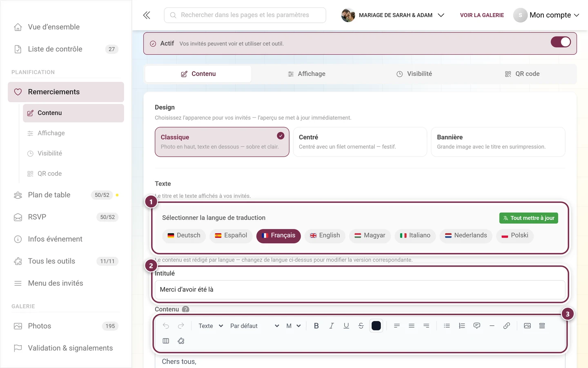The width and height of the screenshot is (588, 368).
Task: Insert a numbered list
Action: click(462, 326)
